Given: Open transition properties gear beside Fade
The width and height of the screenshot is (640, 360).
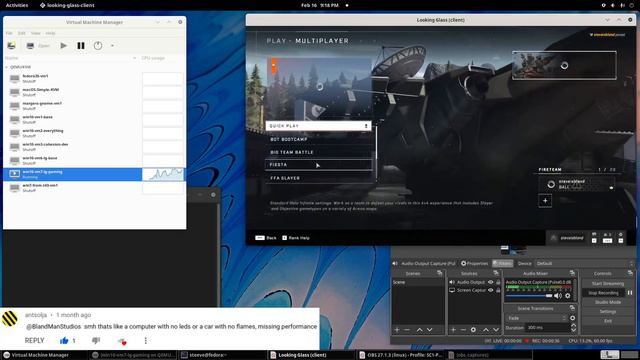Looking at the screenshot, I should point(572,318).
